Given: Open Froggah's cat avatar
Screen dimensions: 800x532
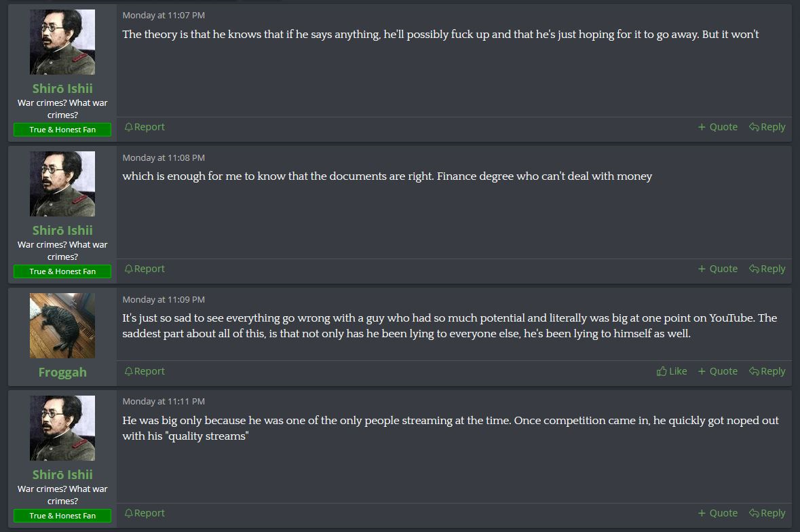Looking at the screenshot, I should point(62,326).
